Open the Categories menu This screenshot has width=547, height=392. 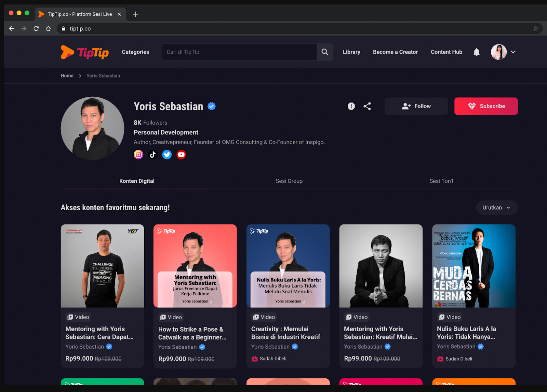(x=135, y=52)
